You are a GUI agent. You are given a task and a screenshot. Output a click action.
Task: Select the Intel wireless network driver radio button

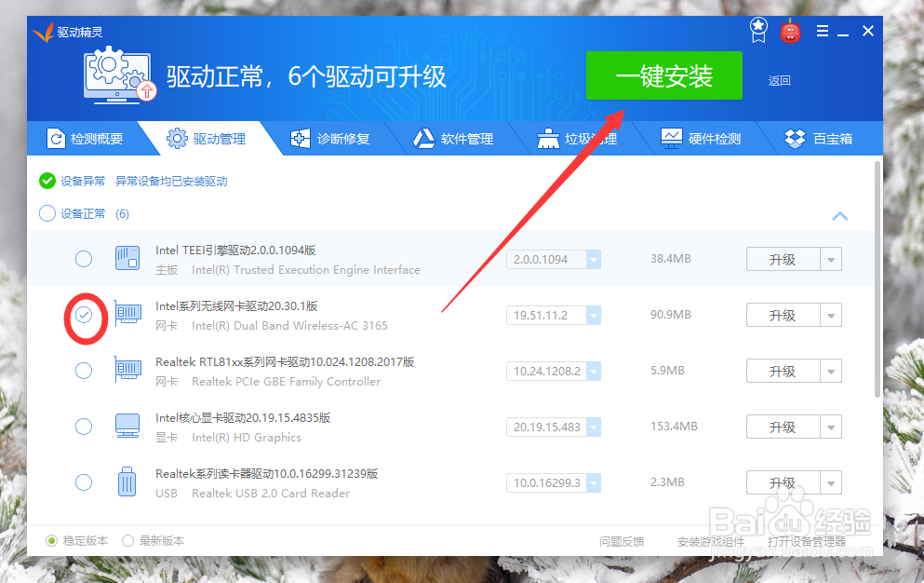pyautogui.click(x=83, y=315)
